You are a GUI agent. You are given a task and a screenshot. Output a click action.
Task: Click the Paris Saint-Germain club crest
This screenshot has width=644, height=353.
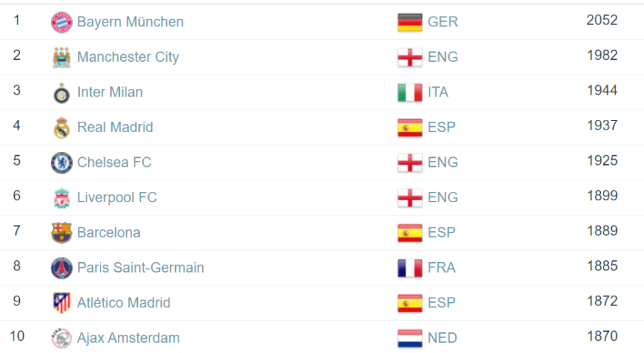click(x=62, y=268)
